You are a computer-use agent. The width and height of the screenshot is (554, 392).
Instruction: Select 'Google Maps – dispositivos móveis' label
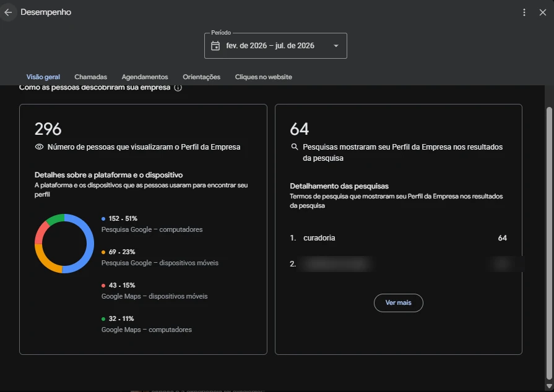[x=154, y=296]
